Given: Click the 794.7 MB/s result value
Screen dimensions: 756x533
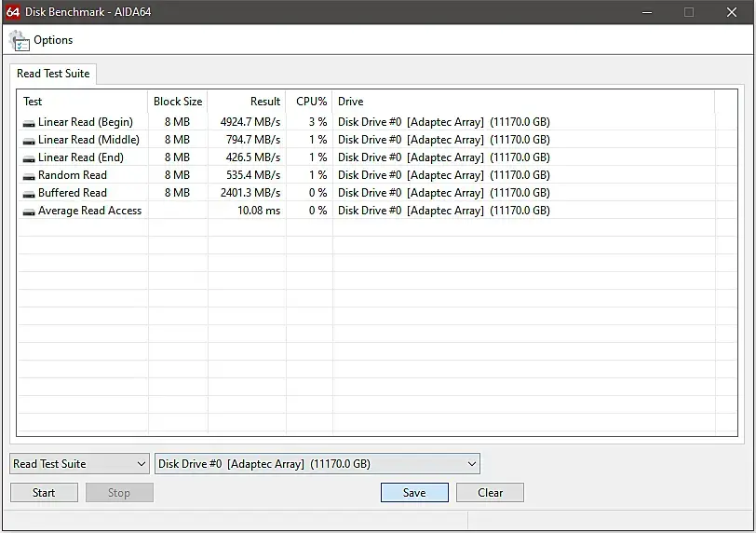Looking at the screenshot, I should pos(253,140).
